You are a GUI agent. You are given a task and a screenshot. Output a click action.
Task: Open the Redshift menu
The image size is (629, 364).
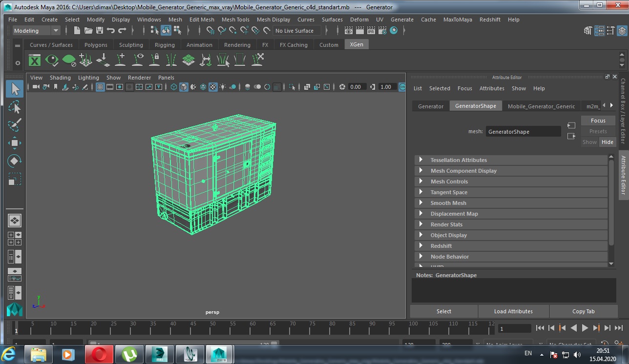coord(490,20)
